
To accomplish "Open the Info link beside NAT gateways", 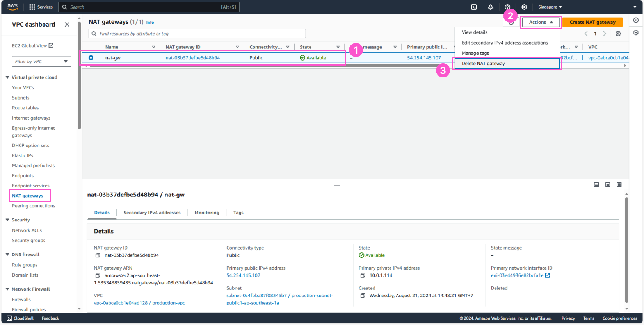I will [150, 23].
